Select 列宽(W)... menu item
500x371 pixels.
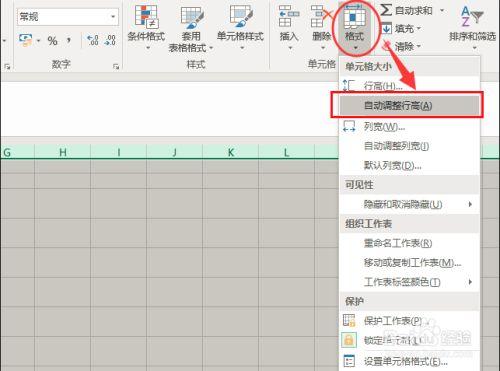(x=410, y=126)
